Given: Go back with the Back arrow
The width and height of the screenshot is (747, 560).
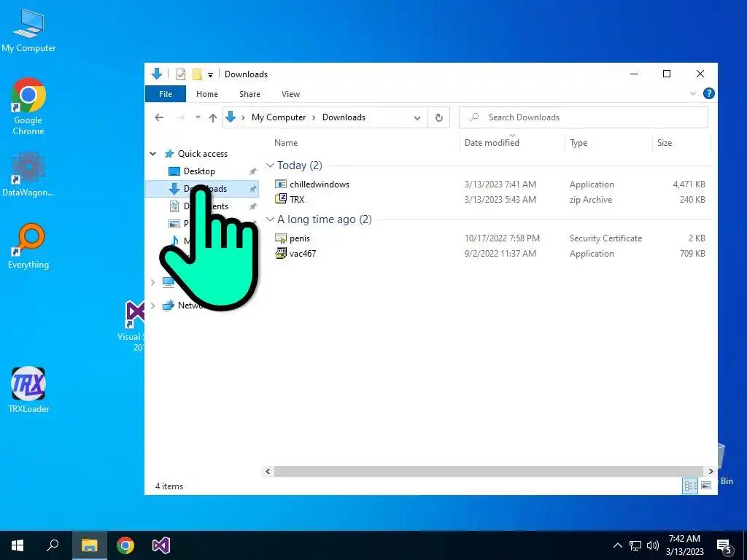Looking at the screenshot, I should pyautogui.click(x=159, y=117).
